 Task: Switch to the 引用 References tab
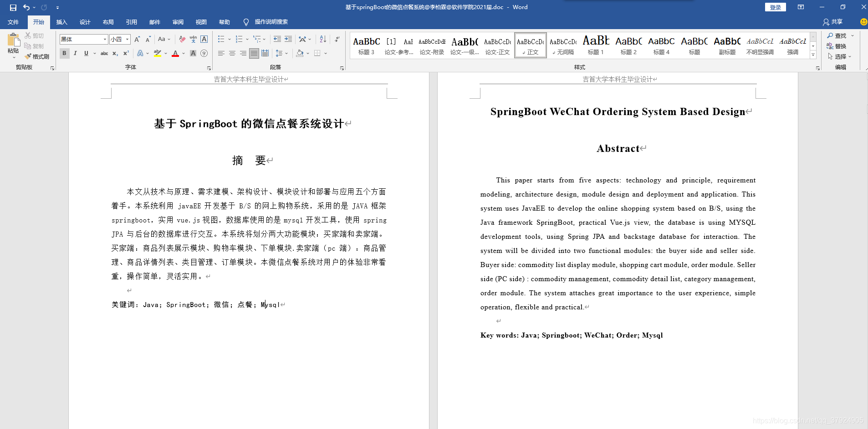click(132, 22)
